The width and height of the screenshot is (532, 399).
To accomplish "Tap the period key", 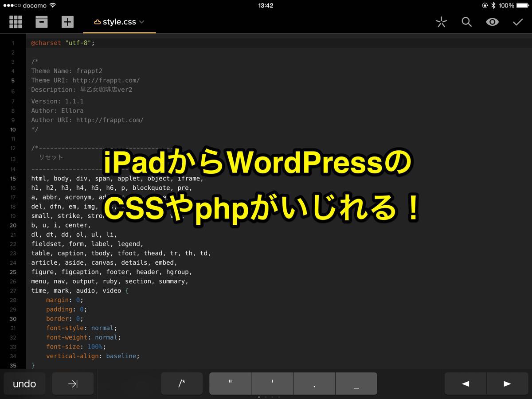I will pos(314,383).
